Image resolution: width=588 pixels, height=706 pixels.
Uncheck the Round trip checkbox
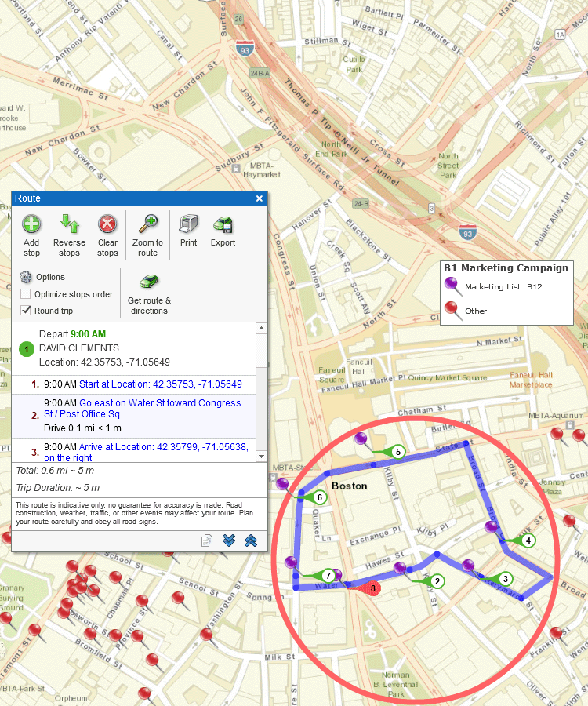(26, 311)
